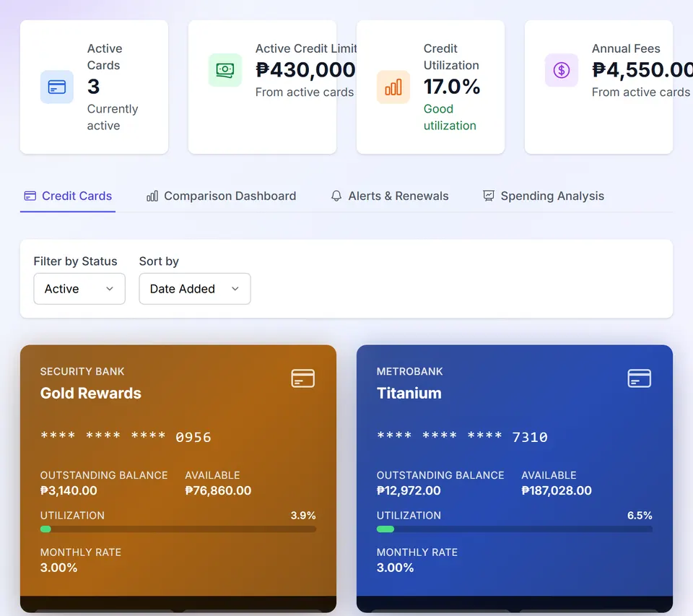Click the ₱3,140.00 outstanding balance
This screenshot has width=693, height=616.
click(x=69, y=490)
